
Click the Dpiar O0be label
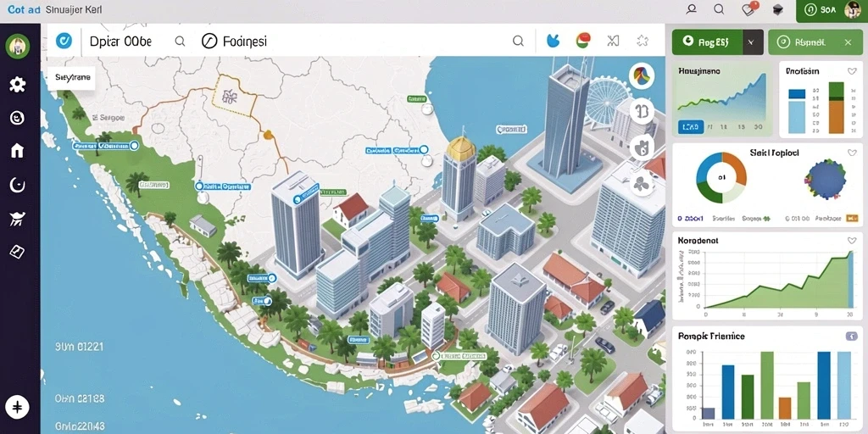[120, 41]
